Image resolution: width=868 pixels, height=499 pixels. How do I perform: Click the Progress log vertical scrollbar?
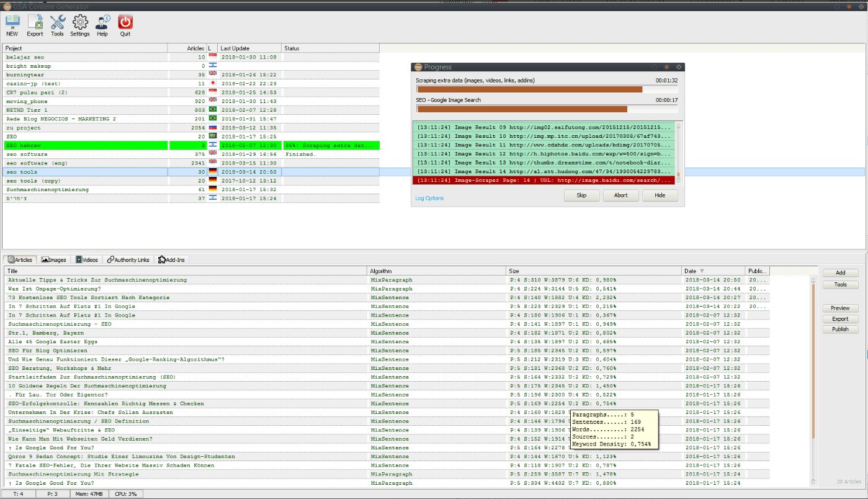coord(679,153)
